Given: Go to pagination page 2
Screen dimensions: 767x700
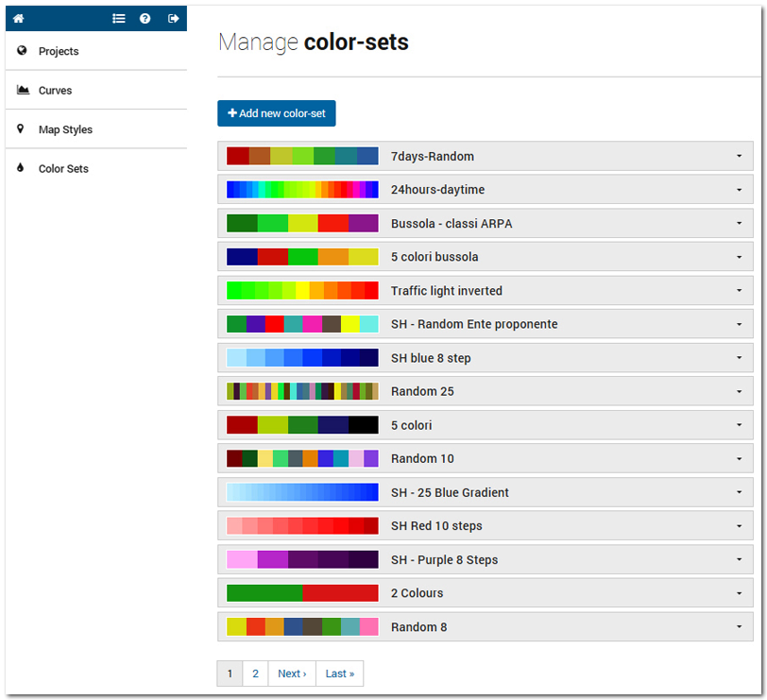Looking at the screenshot, I should 255,674.
